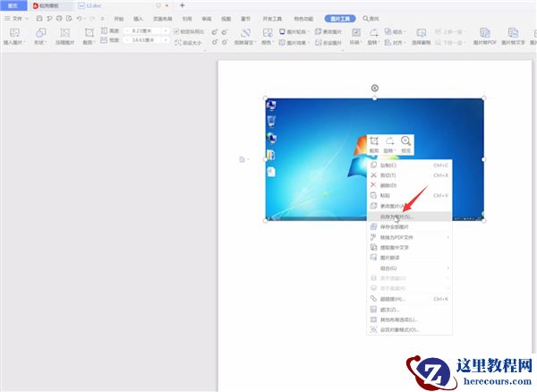537x392 pixels.
Task: Select Paste in the context menu
Action: click(410, 195)
